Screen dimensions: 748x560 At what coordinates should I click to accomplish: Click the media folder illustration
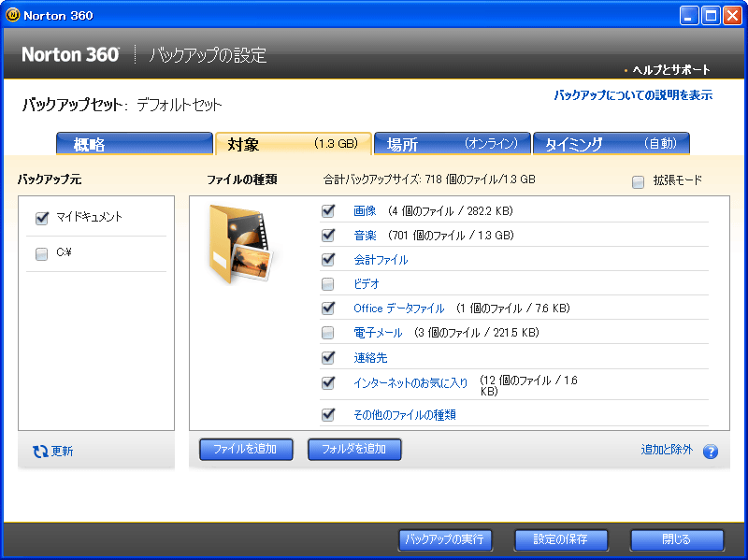point(241,243)
